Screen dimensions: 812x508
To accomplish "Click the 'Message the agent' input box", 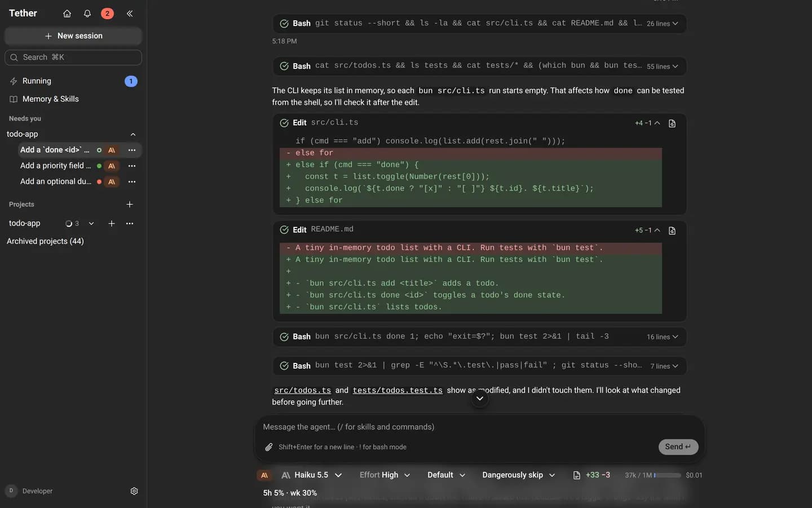I will pyautogui.click(x=479, y=427).
